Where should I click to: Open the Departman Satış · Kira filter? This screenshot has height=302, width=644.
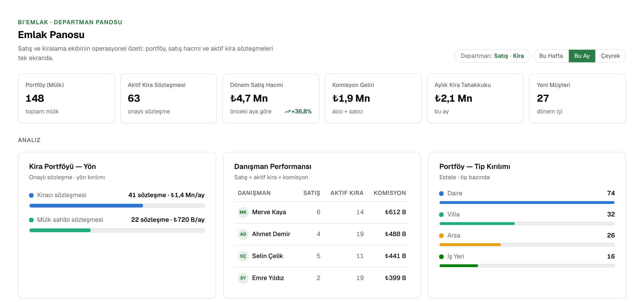coord(492,56)
